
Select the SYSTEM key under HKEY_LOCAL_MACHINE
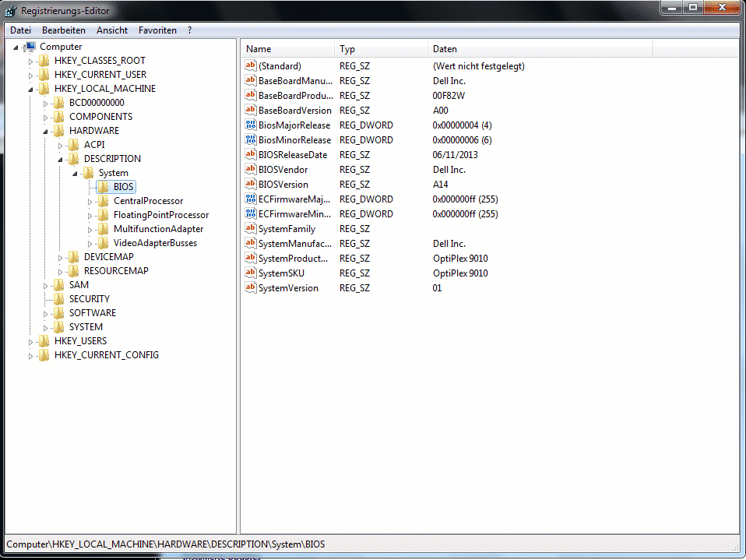(86, 327)
